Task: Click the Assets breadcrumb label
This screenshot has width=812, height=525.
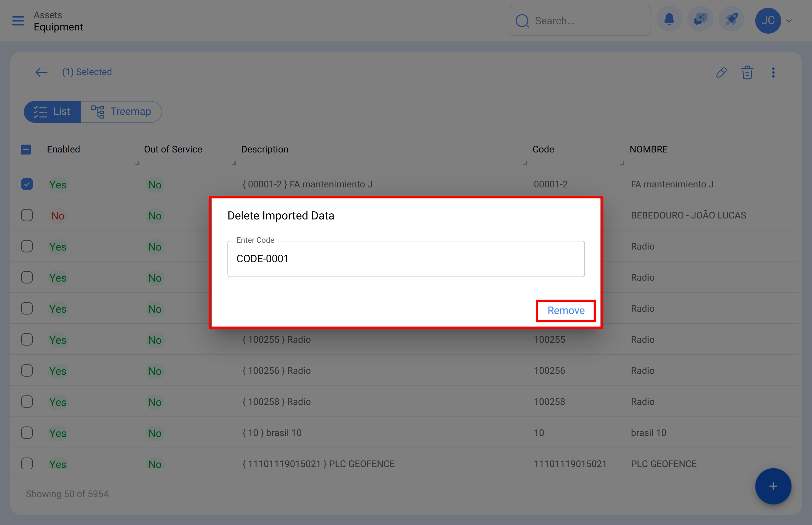Action: (x=48, y=15)
